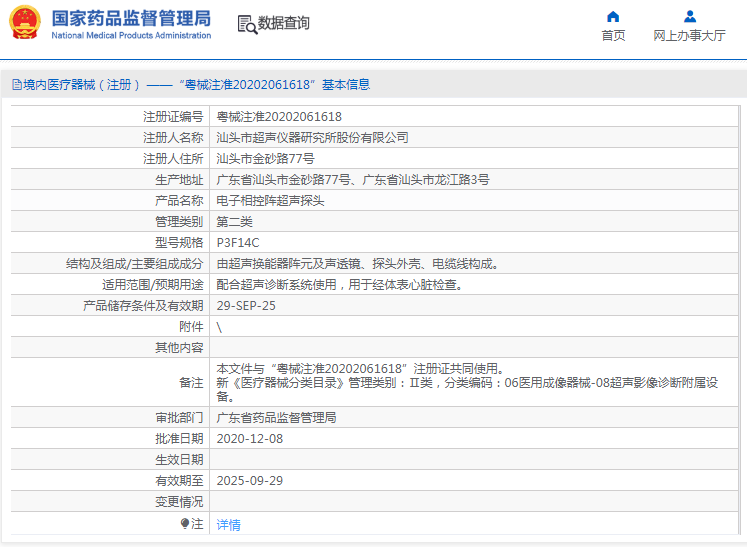The width and height of the screenshot is (747, 547).
Task: Open the 首页 text link
Action: (x=613, y=36)
